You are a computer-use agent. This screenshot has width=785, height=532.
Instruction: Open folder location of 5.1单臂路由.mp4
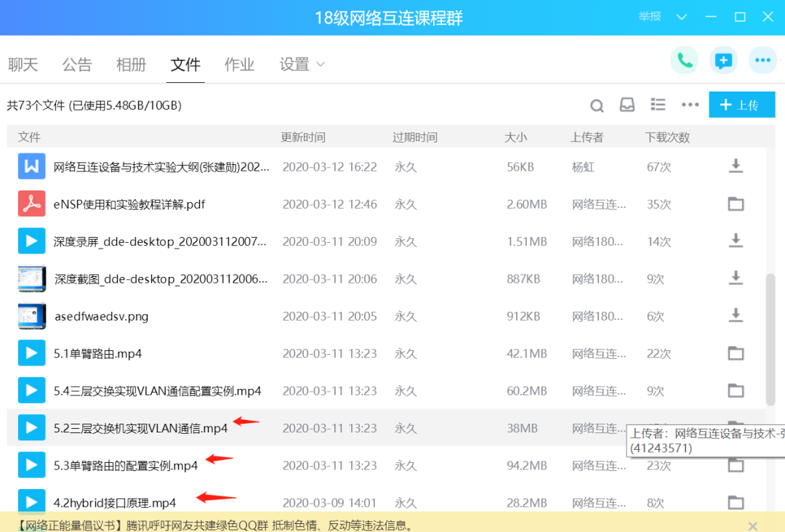click(x=736, y=354)
